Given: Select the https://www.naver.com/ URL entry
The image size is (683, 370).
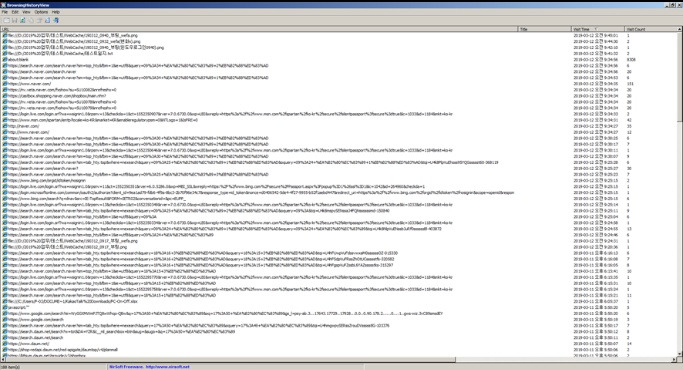Looking at the screenshot, I should (x=29, y=84).
